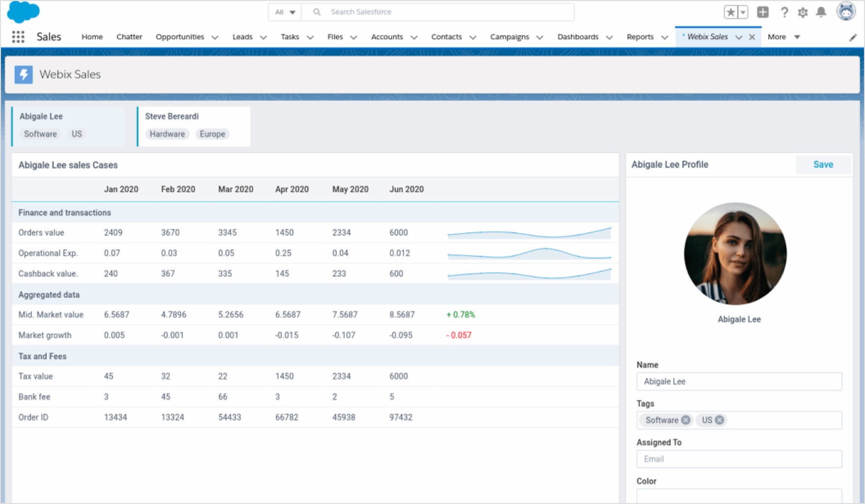
Task: Expand the Reports menu chevron
Action: tap(664, 37)
